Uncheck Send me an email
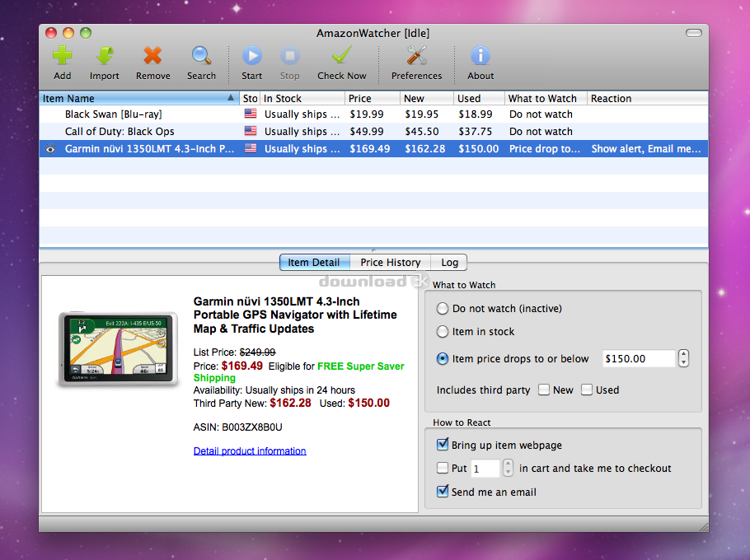Viewport: 750px width, 560px height. tap(443, 491)
